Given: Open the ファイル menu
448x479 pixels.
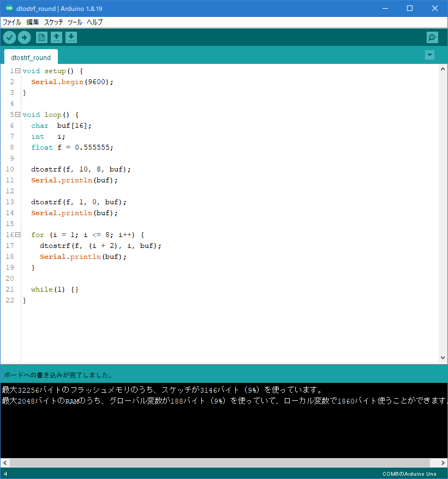Looking at the screenshot, I should pyautogui.click(x=12, y=22).
